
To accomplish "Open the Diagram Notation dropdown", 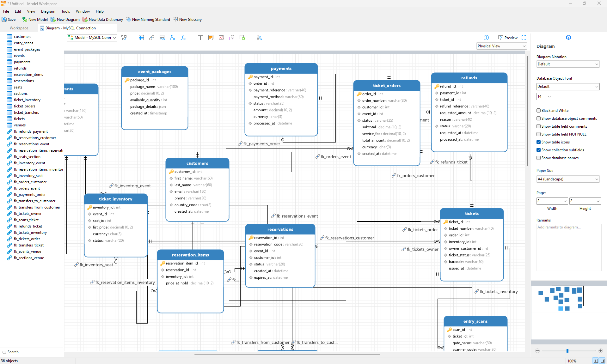I will [568, 64].
